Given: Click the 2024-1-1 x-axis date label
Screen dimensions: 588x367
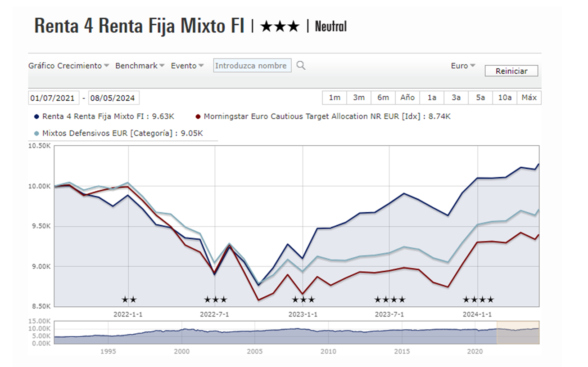Looking at the screenshot, I should click(x=477, y=314).
